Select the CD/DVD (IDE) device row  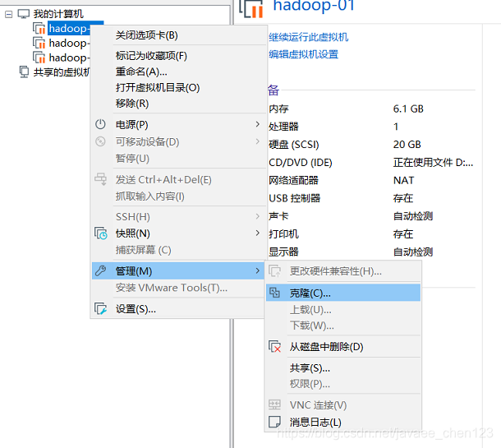[372, 163]
